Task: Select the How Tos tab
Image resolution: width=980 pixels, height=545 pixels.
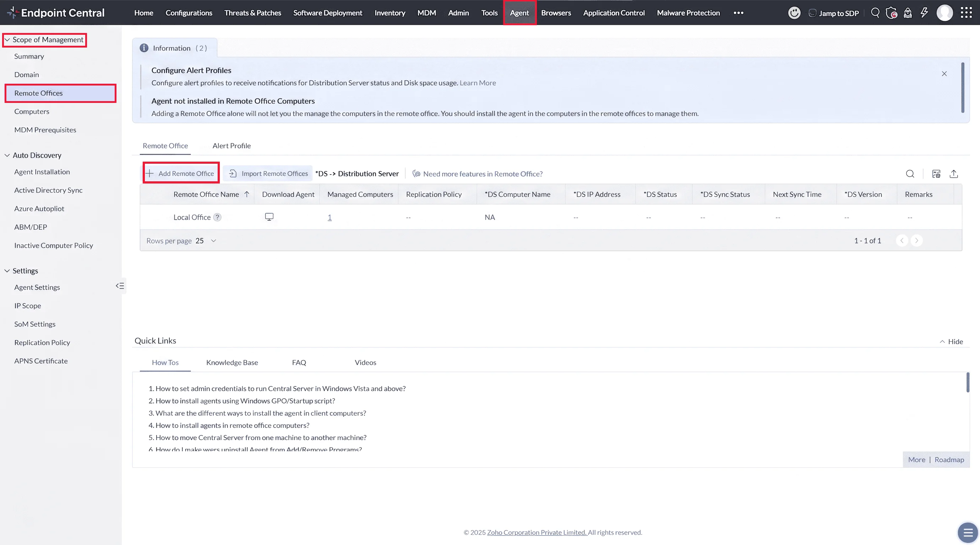Action: (x=165, y=363)
